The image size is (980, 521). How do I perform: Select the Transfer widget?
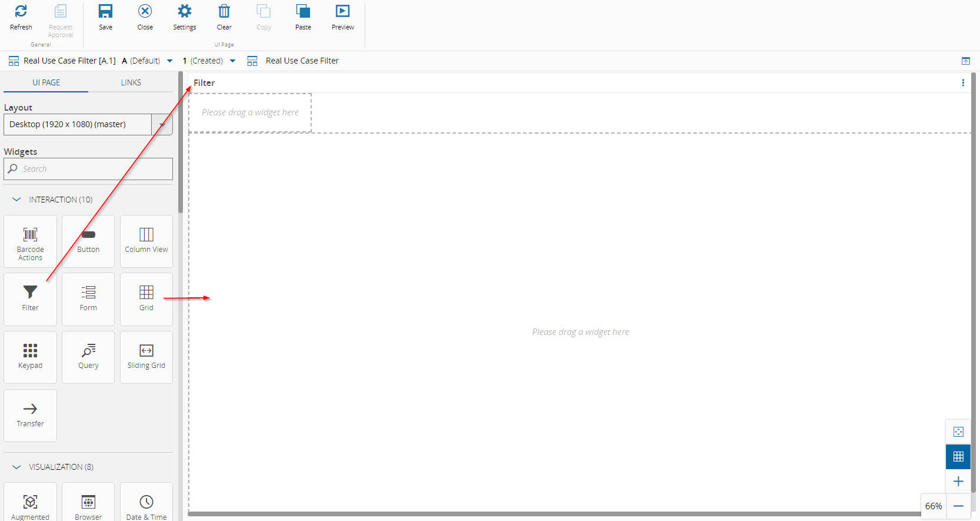click(x=30, y=416)
